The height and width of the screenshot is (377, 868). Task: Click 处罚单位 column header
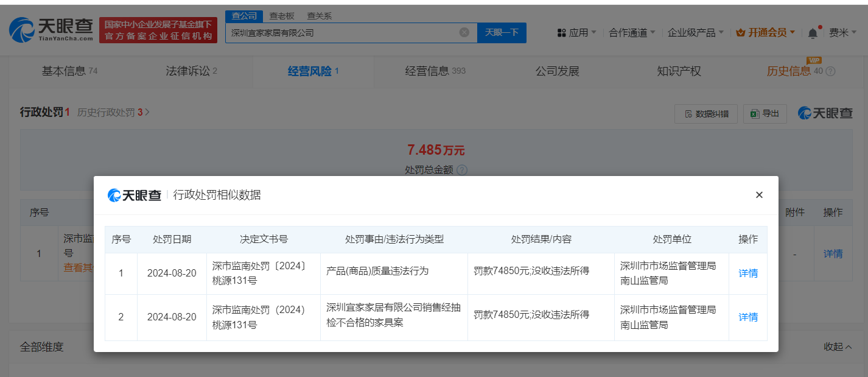pyautogui.click(x=672, y=239)
